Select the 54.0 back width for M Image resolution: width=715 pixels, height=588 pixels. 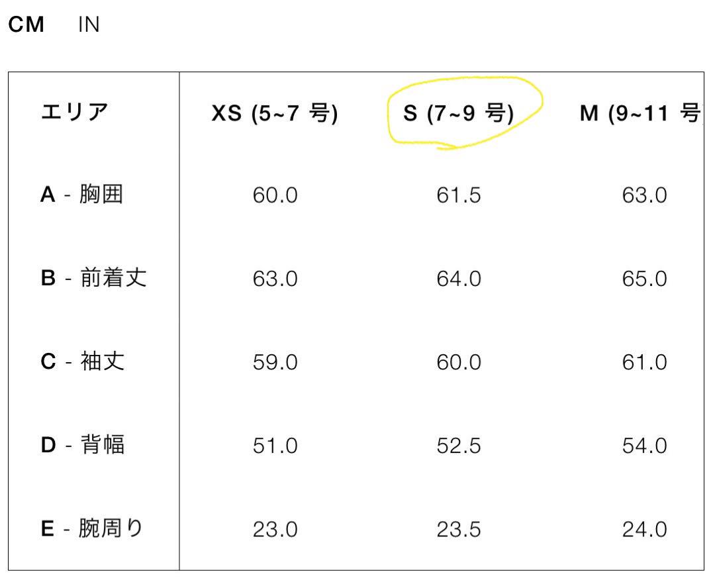point(645,446)
